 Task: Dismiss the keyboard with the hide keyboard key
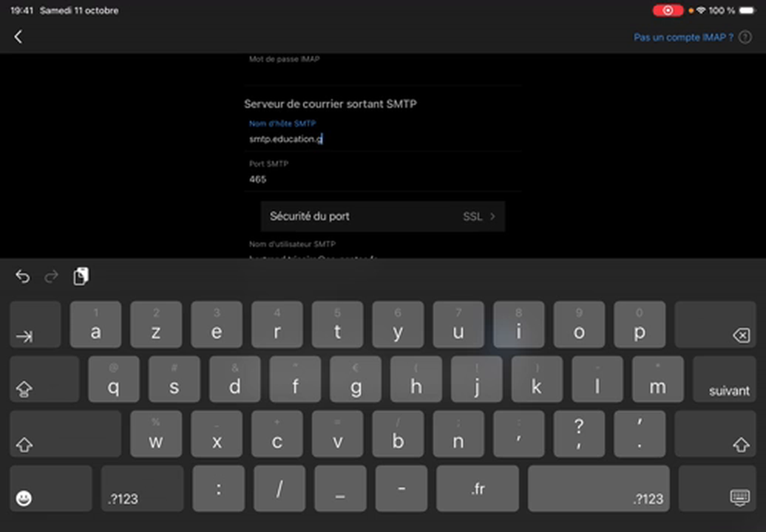coord(740,498)
